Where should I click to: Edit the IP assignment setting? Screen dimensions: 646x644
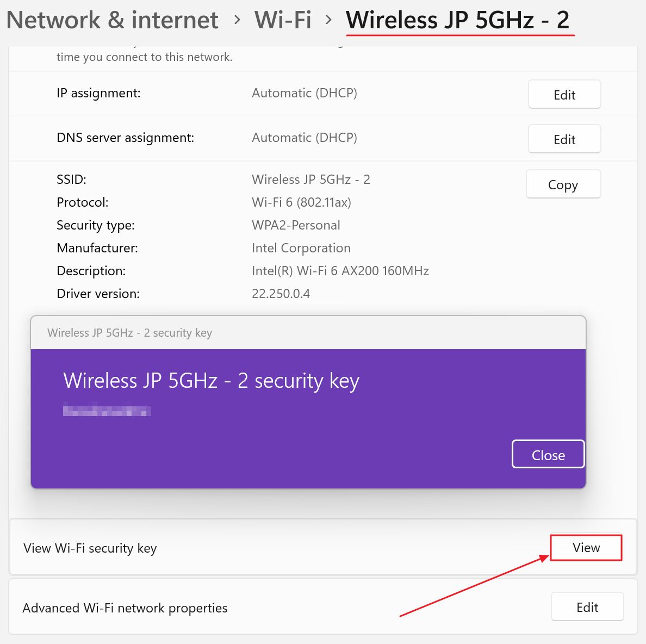pos(564,94)
